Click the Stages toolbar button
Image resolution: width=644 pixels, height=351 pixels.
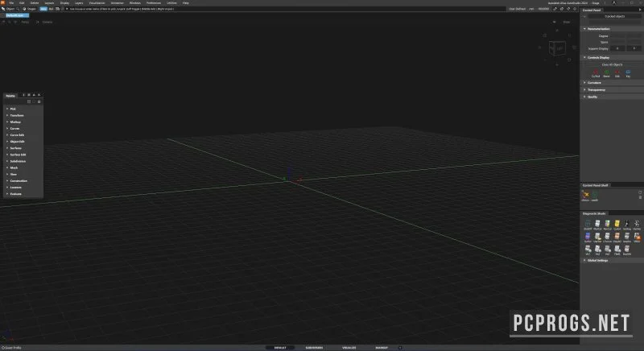[29, 9]
